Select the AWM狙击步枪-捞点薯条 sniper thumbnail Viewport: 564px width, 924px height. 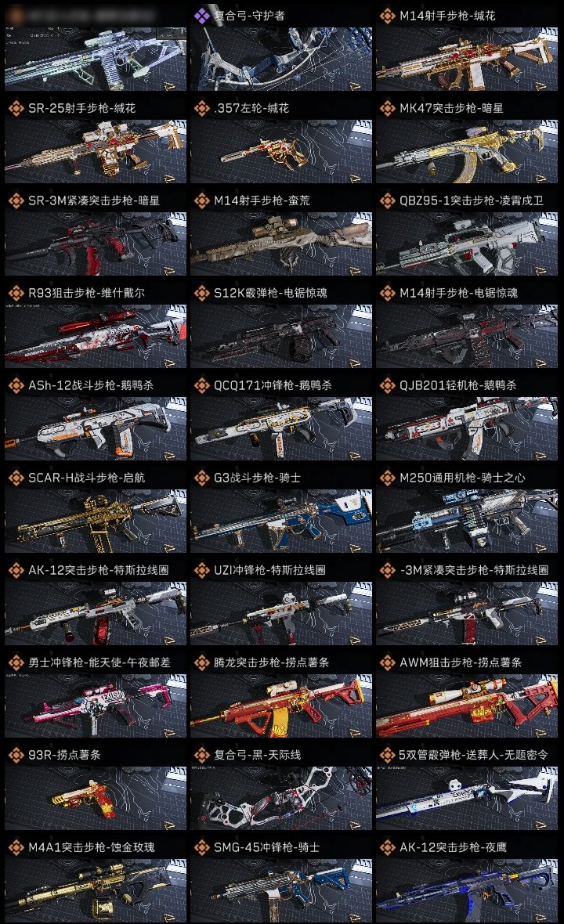tap(467, 706)
